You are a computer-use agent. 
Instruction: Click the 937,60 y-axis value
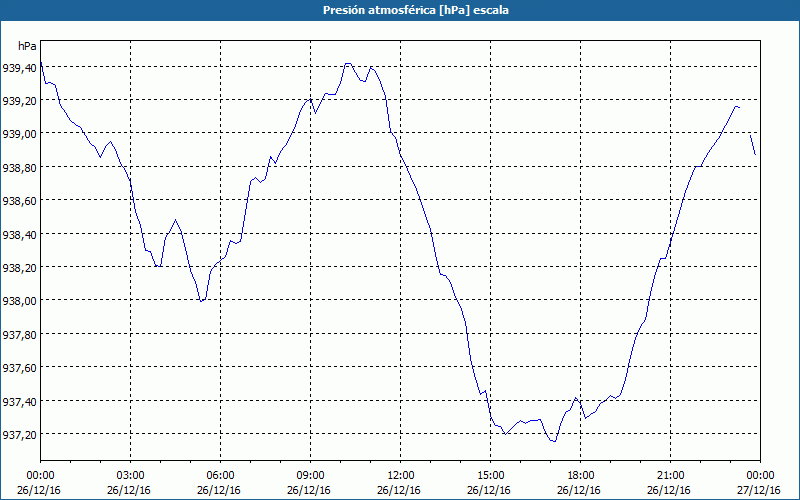pos(19,368)
